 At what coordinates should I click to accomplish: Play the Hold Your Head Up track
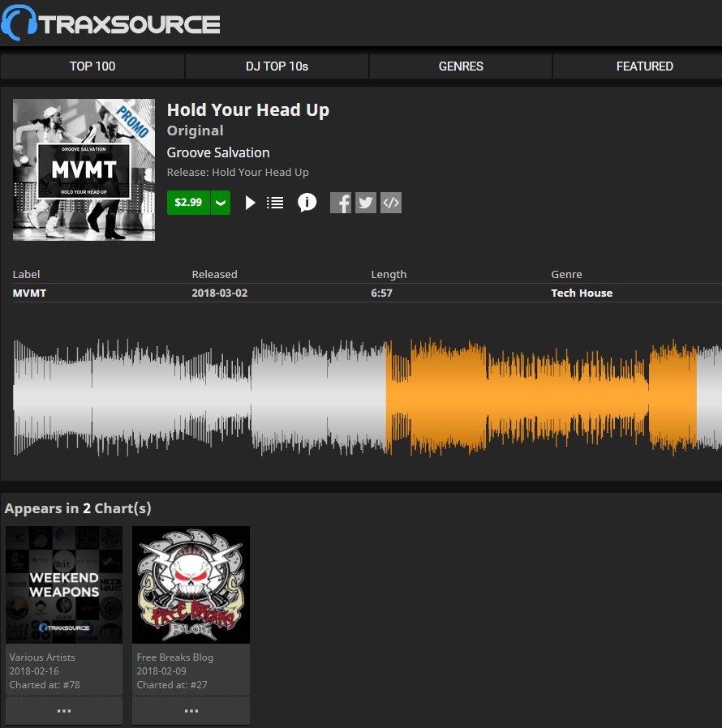[250, 203]
